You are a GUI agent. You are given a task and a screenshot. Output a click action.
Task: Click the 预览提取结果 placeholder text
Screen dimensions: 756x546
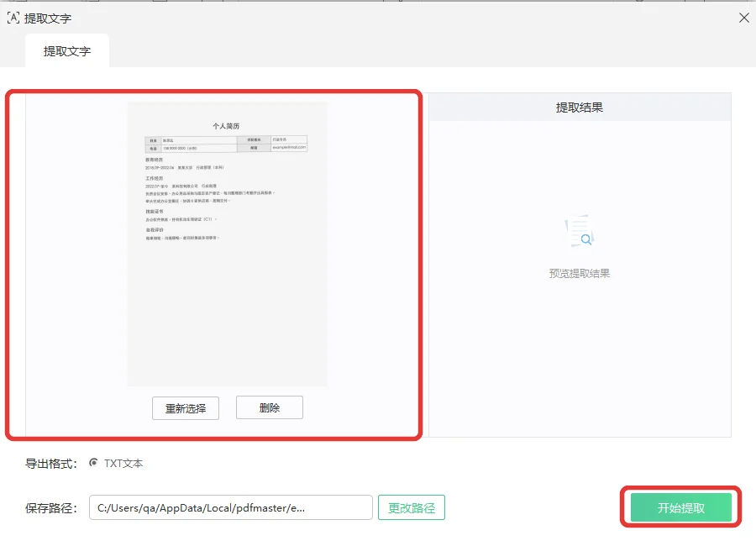coord(580,274)
